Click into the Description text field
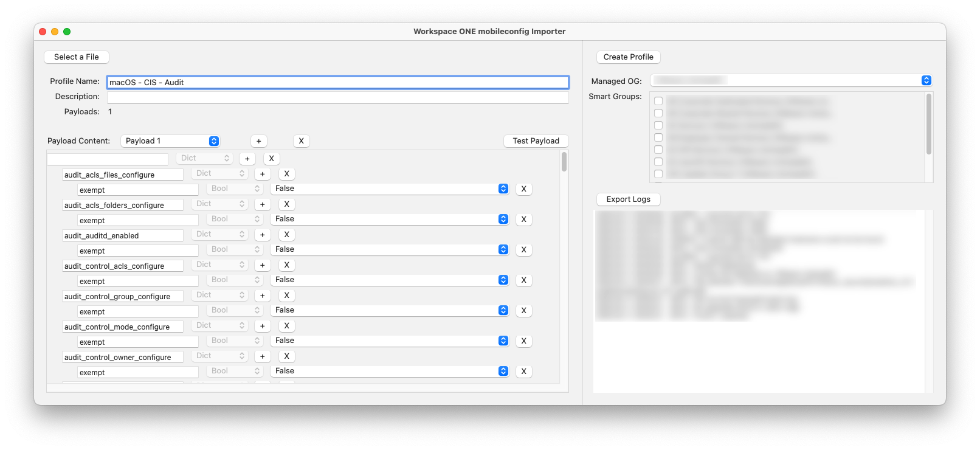Image resolution: width=980 pixels, height=450 pixels. (337, 97)
